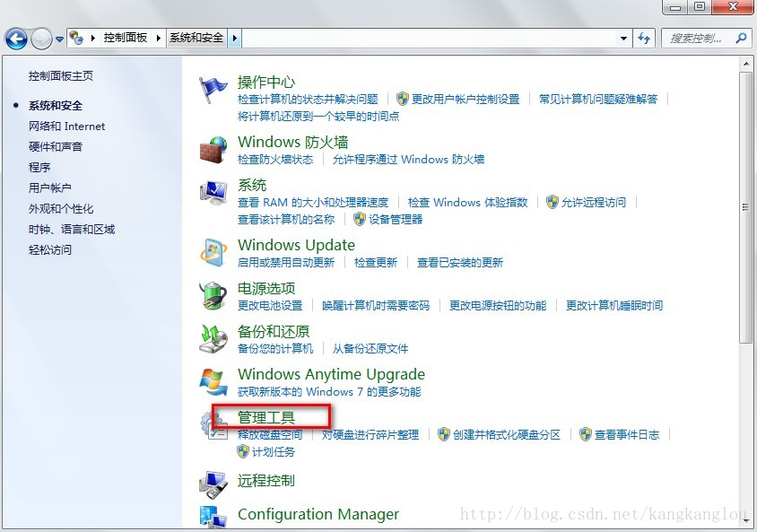Screen dimensions: 757x532
Task: Select 轻松访问 in the sidebar
Action: [x=49, y=250]
